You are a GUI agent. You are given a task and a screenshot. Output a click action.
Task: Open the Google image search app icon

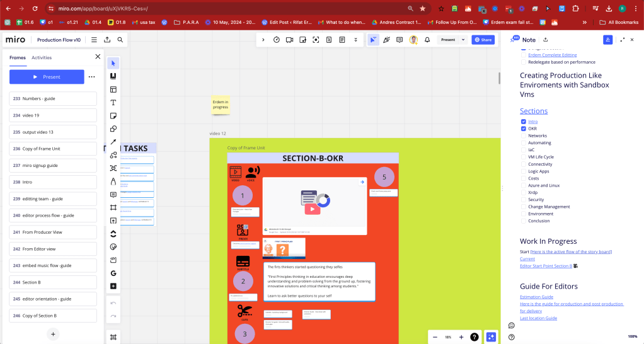click(x=113, y=273)
